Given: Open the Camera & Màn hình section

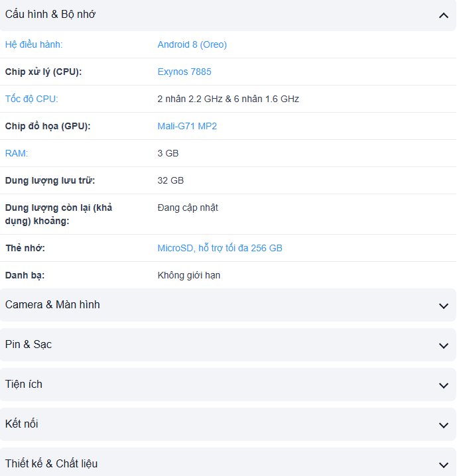Looking at the screenshot, I should click(x=52, y=304).
